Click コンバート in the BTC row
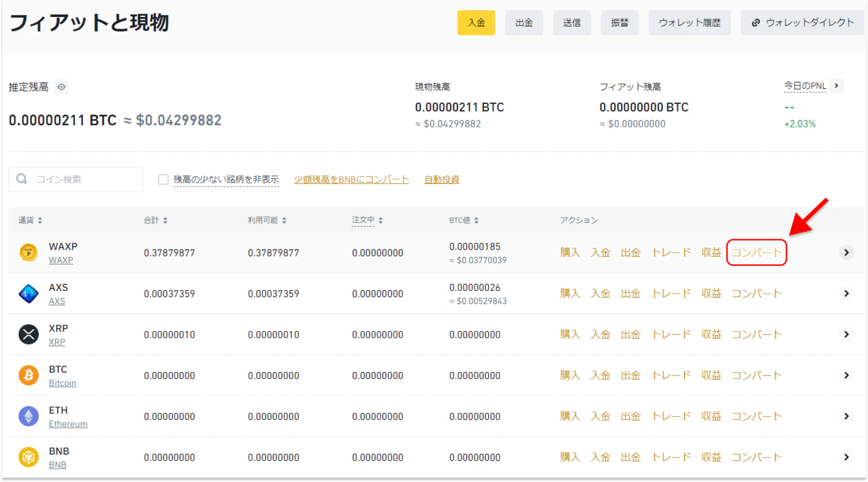The height and width of the screenshot is (482, 868). (x=757, y=375)
